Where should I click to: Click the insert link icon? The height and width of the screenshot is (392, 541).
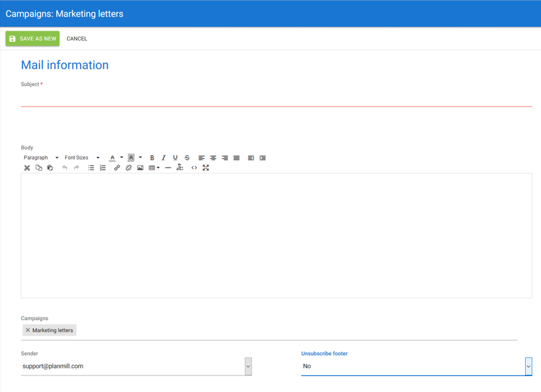pos(117,168)
